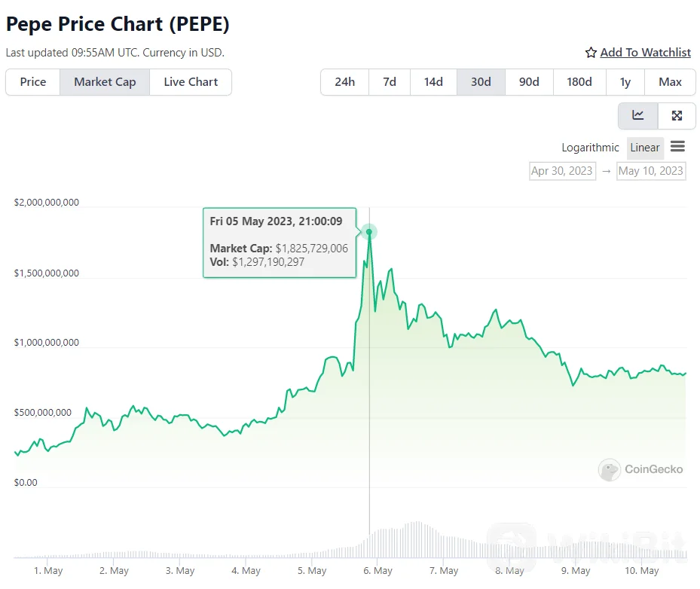700x589 pixels.
Task: Select the 14d time range
Action: 433,82
